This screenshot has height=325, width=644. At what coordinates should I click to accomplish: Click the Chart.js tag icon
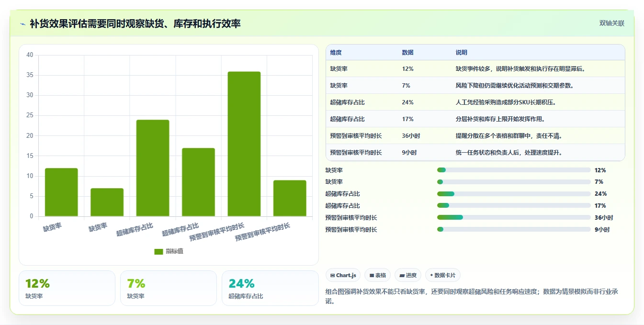pos(332,276)
